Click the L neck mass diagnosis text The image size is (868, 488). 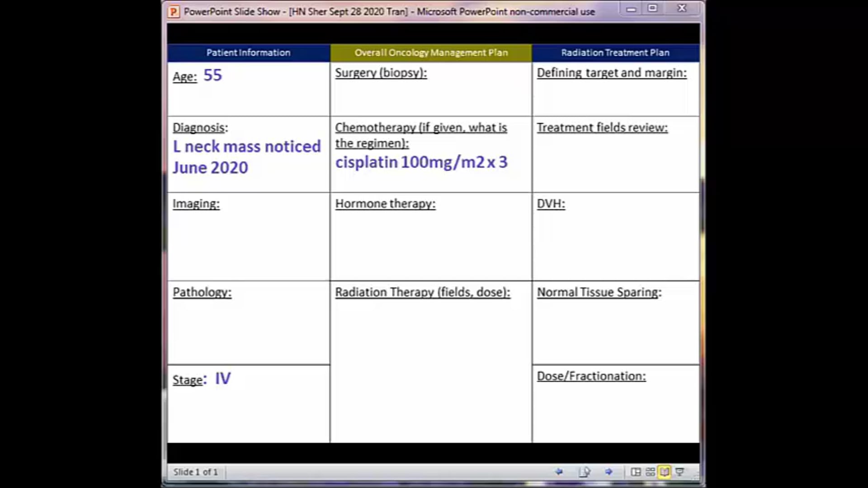point(247,157)
